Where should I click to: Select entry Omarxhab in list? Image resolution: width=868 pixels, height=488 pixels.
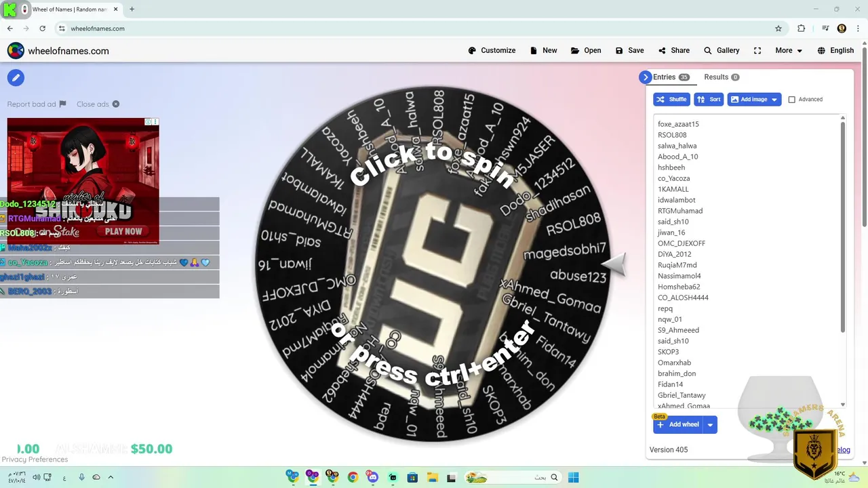(674, 363)
